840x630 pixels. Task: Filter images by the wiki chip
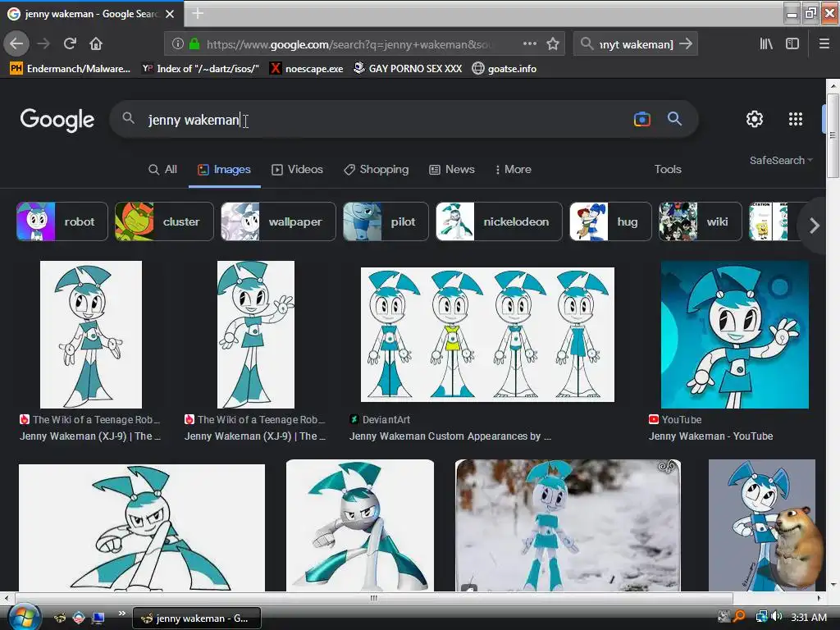click(x=701, y=221)
